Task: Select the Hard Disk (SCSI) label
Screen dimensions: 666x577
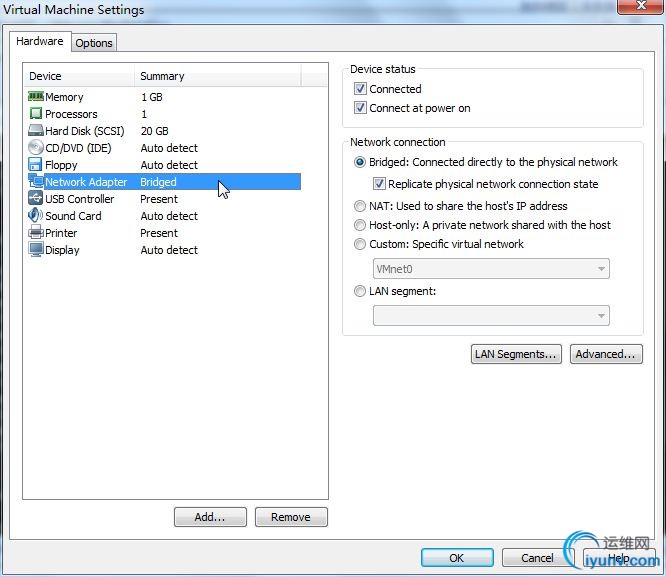Action: [85, 131]
